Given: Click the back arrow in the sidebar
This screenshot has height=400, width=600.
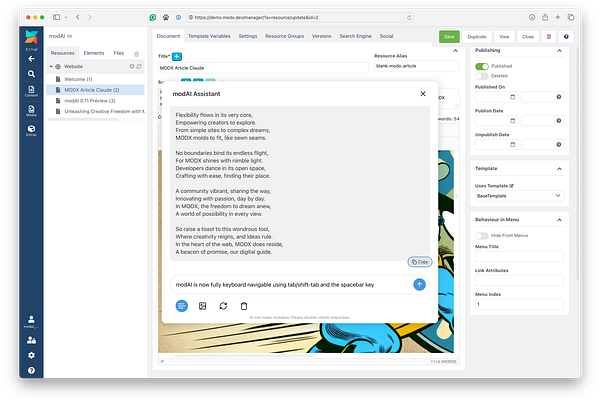Looking at the screenshot, I should (31, 59).
